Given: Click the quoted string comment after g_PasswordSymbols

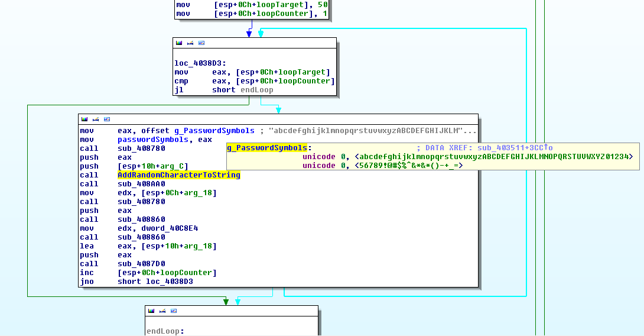Looking at the screenshot, I should tap(373, 131).
